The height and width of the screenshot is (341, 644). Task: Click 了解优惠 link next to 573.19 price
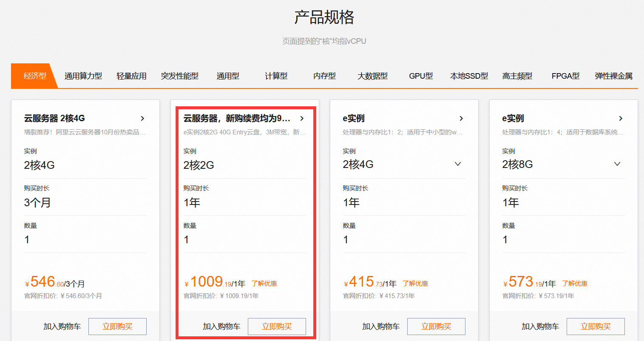coord(575,284)
